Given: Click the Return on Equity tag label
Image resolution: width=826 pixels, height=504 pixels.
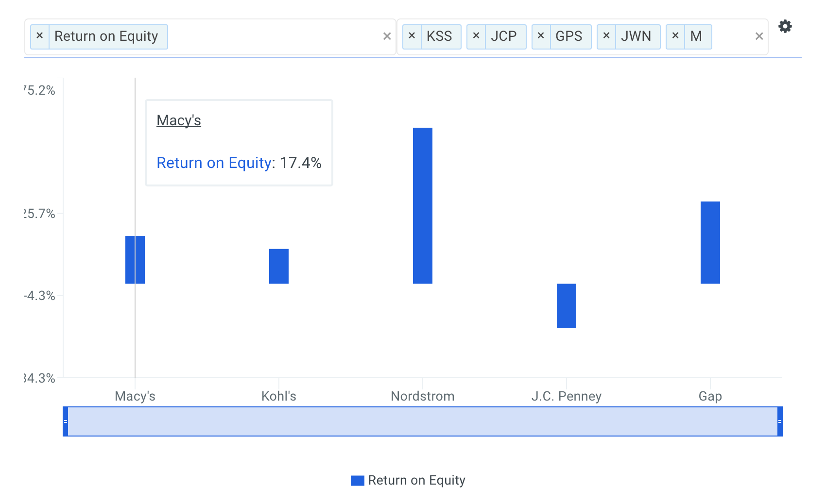Looking at the screenshot, I should (x=106, y=36).
